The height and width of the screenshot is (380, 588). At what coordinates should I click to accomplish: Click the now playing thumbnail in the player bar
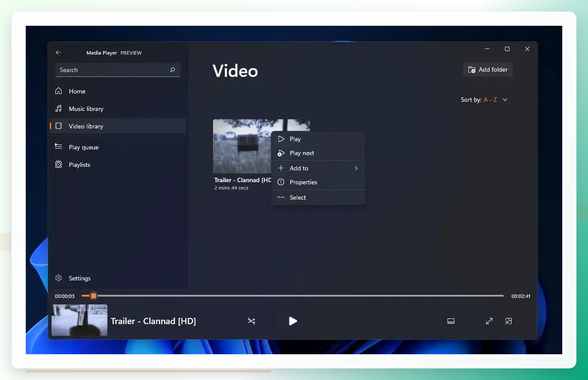[79, 320]
